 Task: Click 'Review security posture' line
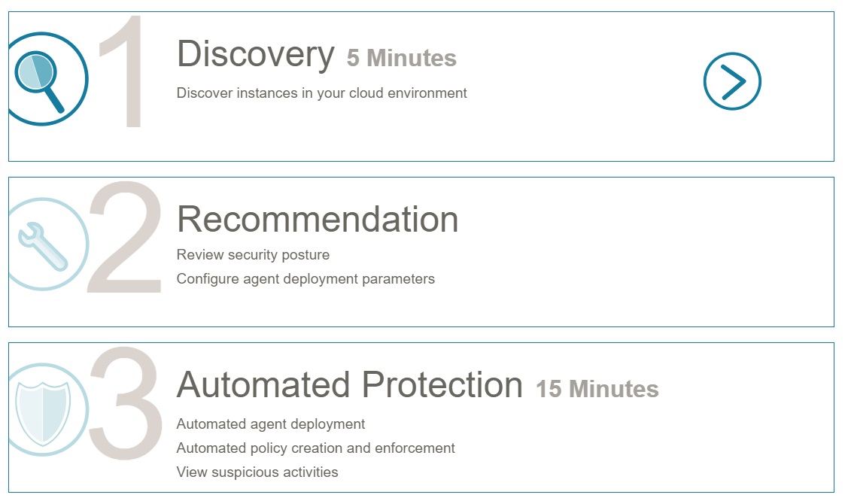click(x=253, y=255)
